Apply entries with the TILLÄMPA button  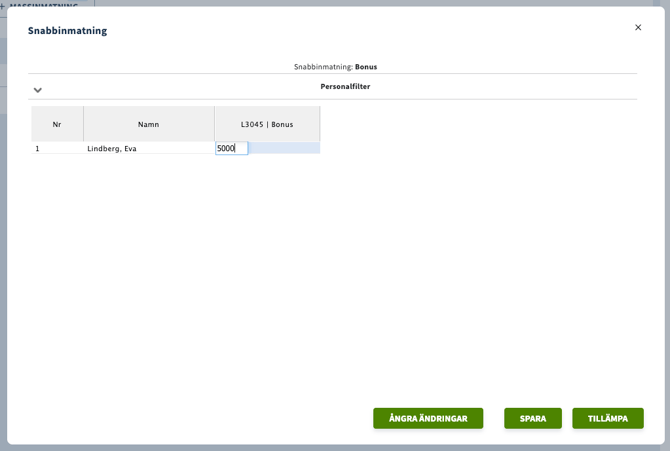[x=607, y=418]
